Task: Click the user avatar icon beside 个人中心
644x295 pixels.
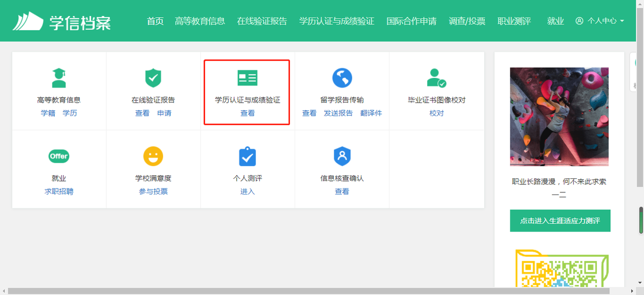Action: pyautogui.click(x=579, y=21)
